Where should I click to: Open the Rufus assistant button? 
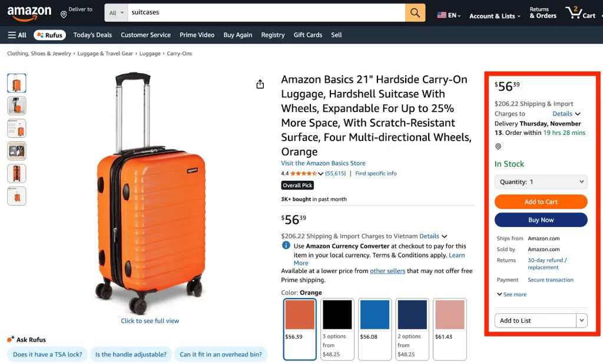click(x=49, y=35)
